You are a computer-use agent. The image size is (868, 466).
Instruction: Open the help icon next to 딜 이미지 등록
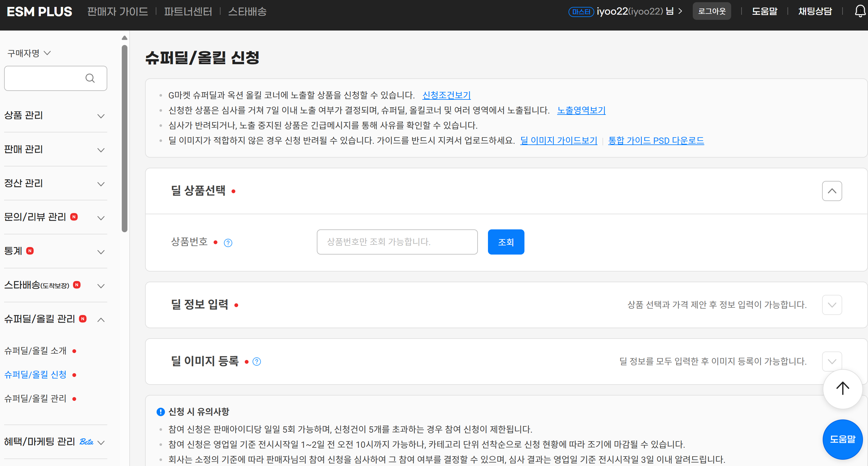257,361
